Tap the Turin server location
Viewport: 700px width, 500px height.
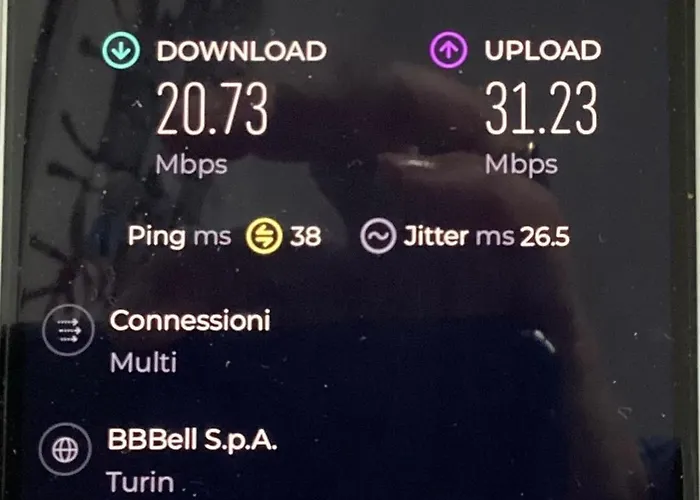point(141,482)
